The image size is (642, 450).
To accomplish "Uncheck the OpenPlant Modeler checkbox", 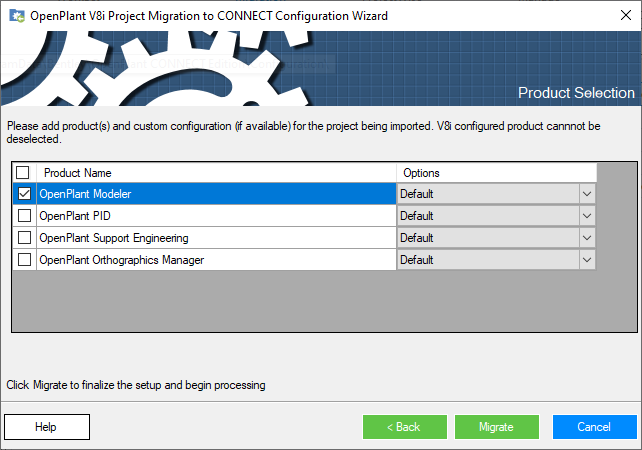I will click(x=25, y=194).
